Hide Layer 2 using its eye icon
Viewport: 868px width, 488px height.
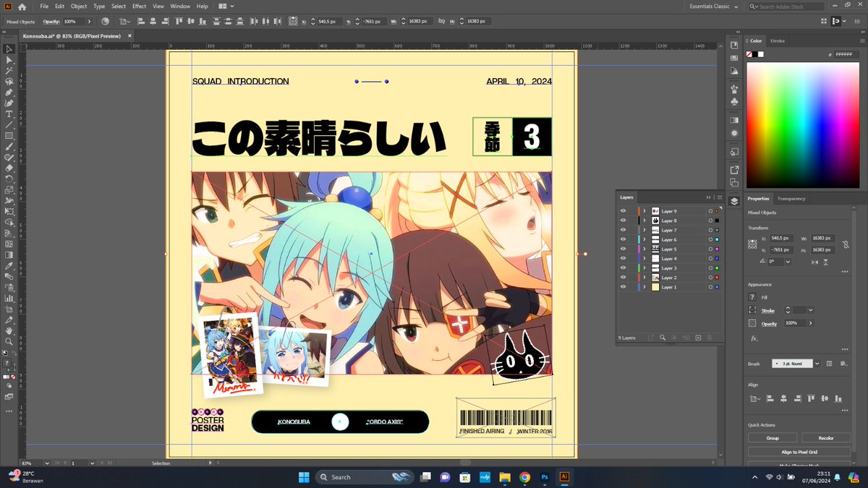[623, 277]
